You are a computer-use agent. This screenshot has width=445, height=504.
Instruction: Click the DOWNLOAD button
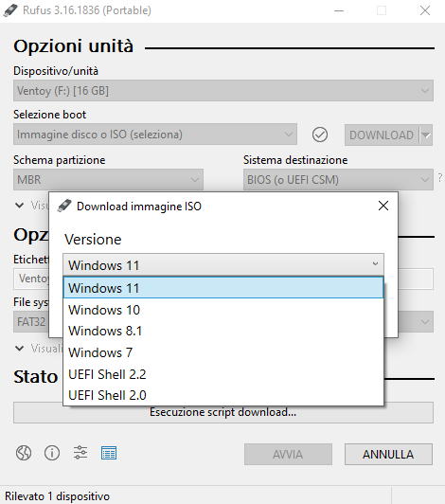pos(382,135)
